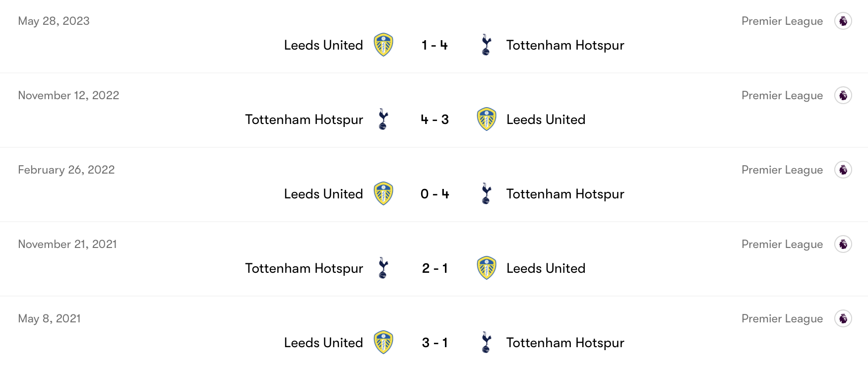This screenshot has height=367, width=868.
Task: Click Tottenham crest in May 28, 2023 match
Action: (486, 45)
